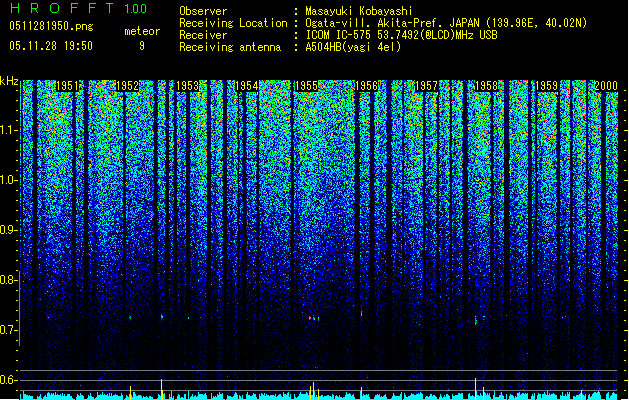
Task: Click the 1957 time marker
Action: (x=426, y=86)
